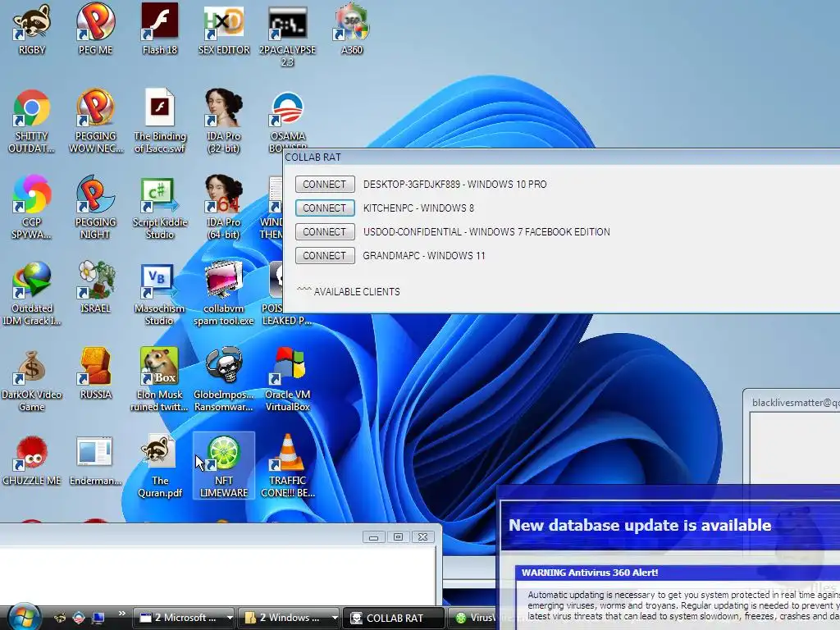Open the Windows Start orb

pyautogui.click(x=23, y=617)
